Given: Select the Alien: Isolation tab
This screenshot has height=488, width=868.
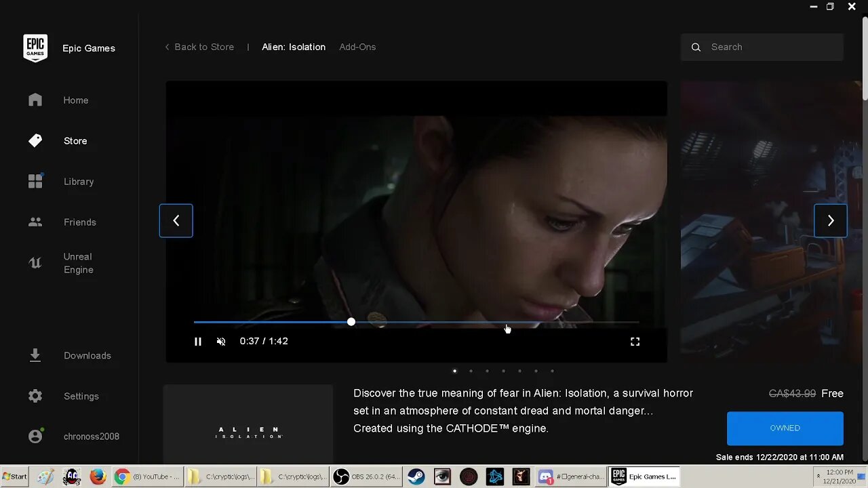Looking at the screenshot, I should [x=294, y=47].
